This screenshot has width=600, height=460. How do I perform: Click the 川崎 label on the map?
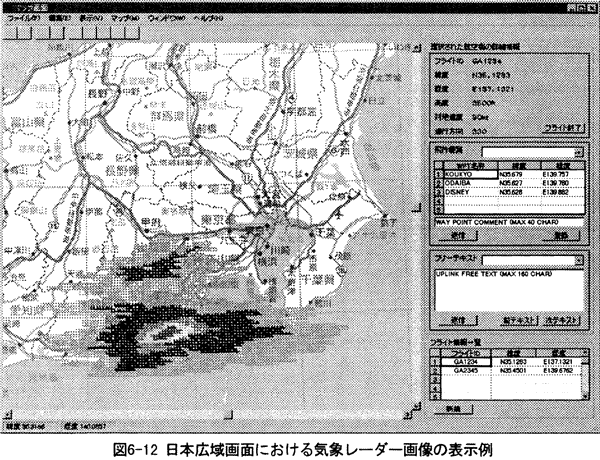click(x=281, y=251)
